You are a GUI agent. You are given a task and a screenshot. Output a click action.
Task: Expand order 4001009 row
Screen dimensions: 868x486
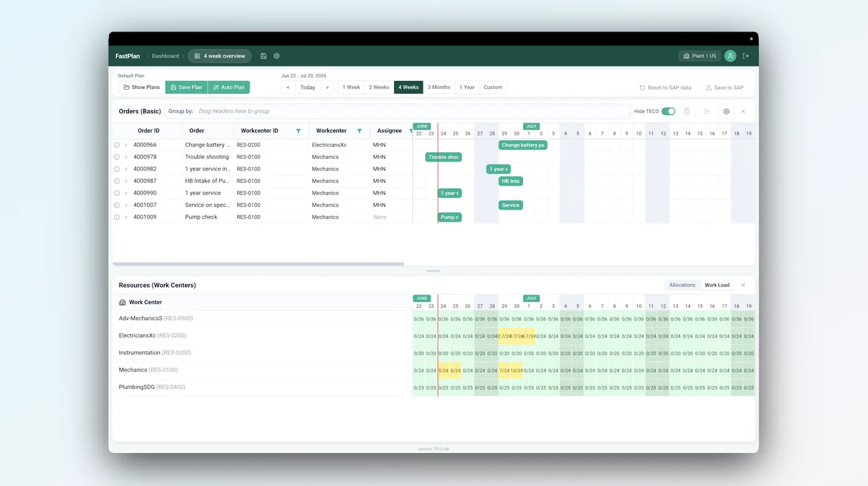point(126,217)
